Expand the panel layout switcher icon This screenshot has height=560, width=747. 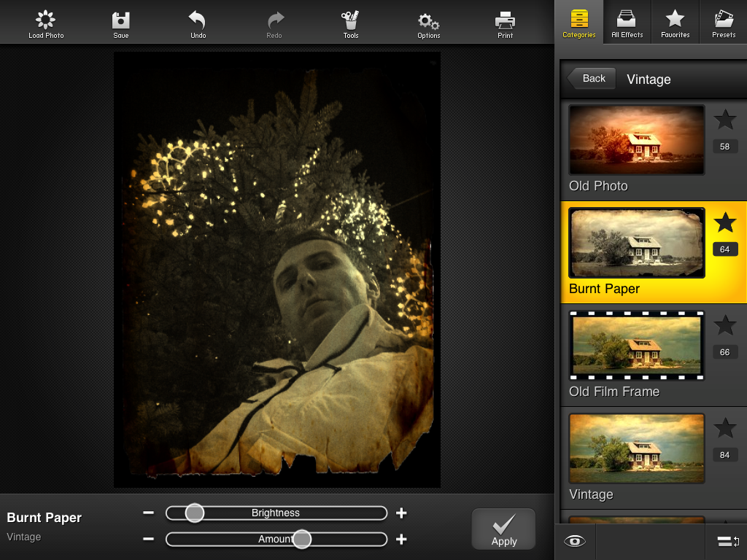tap(728, 541)
